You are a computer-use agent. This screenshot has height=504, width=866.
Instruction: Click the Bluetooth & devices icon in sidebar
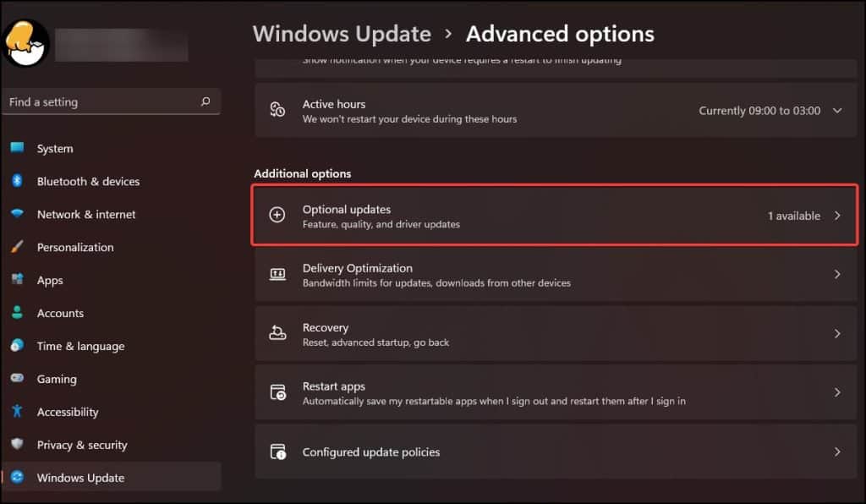[x=19, y=181]
